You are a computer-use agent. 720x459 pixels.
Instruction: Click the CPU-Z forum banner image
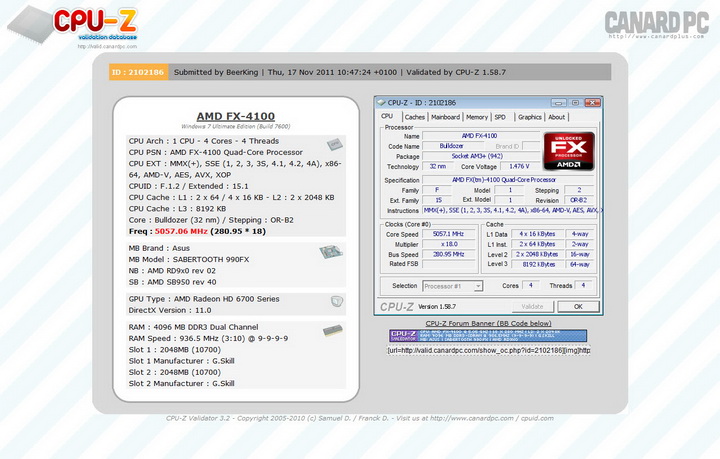tap(488, 336)
